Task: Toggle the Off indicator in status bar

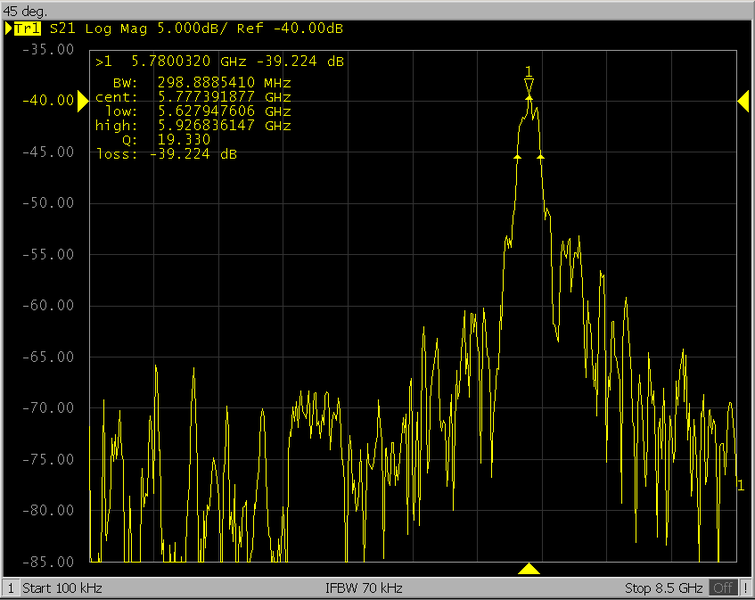Action: [x=722, y=588]
